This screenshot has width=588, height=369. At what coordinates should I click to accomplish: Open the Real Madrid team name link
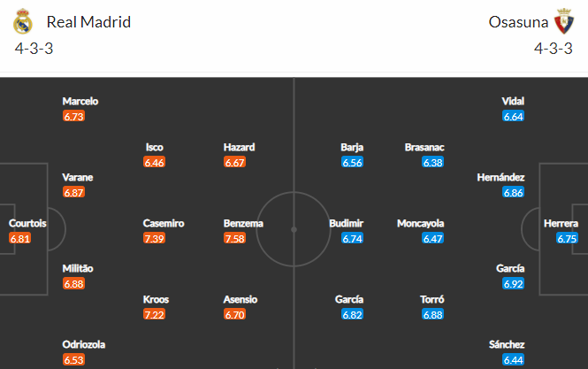point(88,22)
